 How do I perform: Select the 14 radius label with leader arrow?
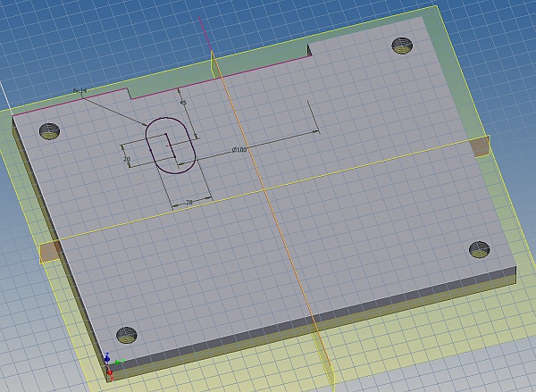(80, 90)
